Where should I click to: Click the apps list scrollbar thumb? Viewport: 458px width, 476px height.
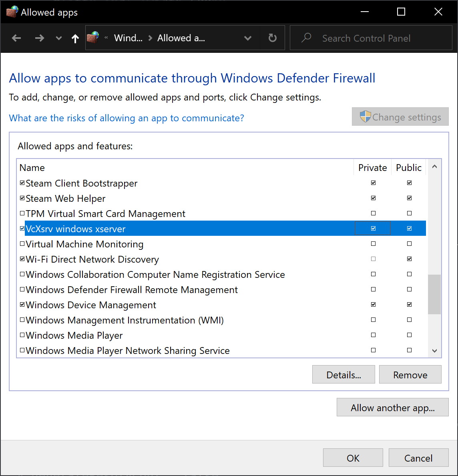coord(434,294)
